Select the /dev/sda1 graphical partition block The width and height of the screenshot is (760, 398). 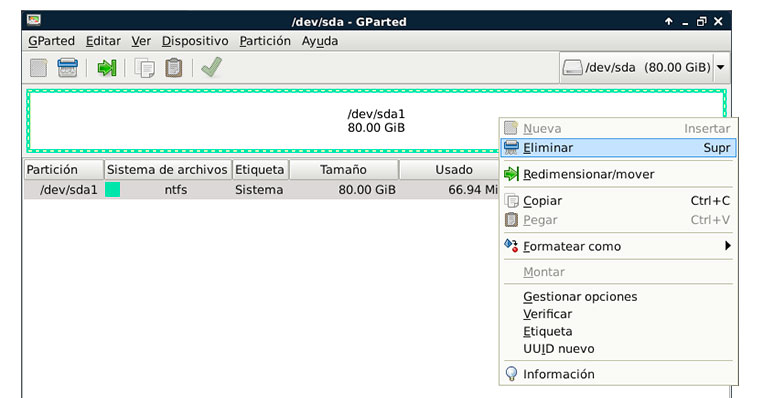point(376,121)
